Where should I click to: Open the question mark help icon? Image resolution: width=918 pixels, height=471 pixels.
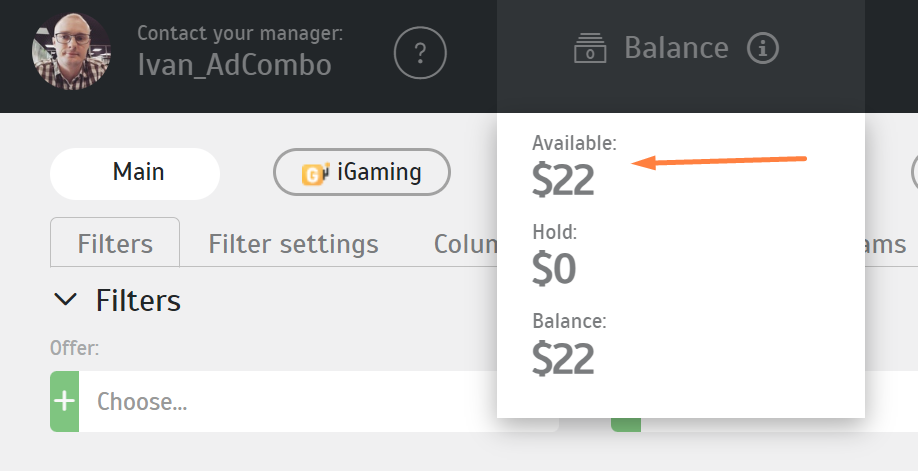(x=420, y=53)
